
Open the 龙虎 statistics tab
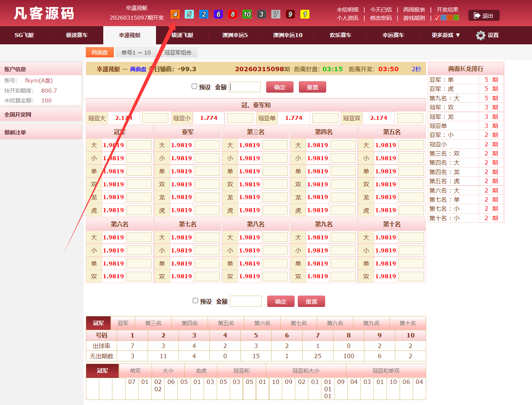[x=201, y=371]
